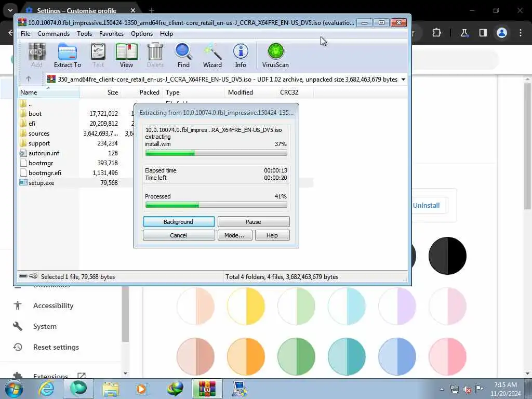
Task: Click the muted volume tray icon
Action: (x=467, y=390)
